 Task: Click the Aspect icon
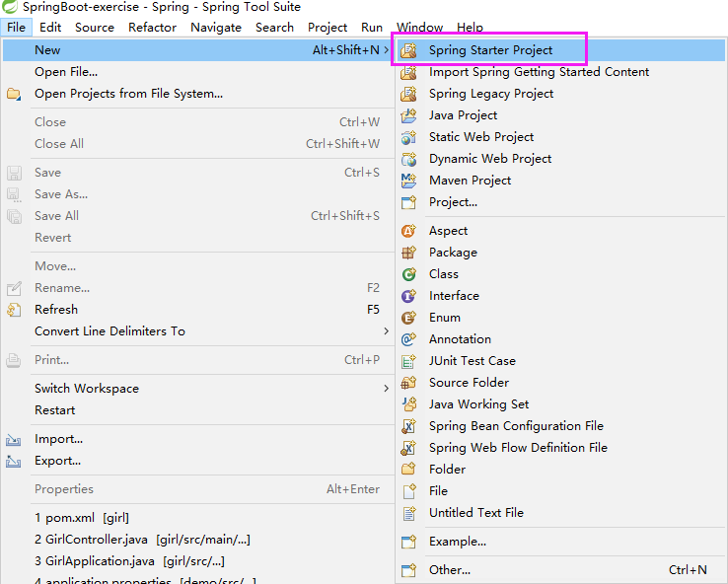click(408, 231)
